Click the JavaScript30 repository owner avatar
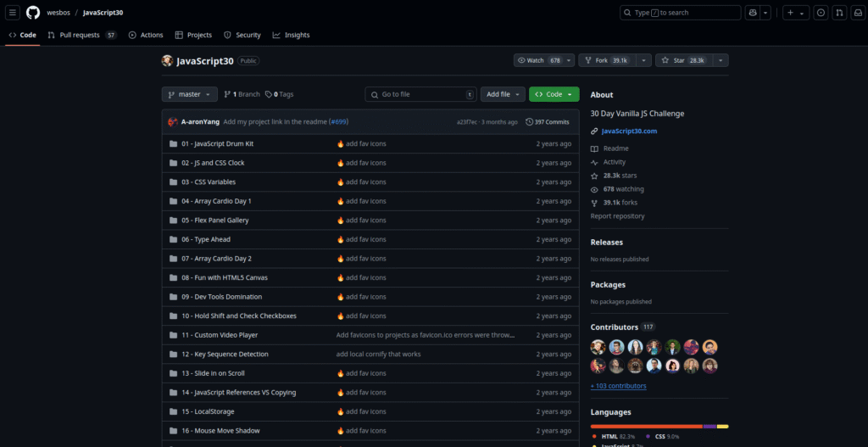Image resolution: width=868 pixels, height=447 pixels. pyautogui.click(x=167, y=61)
